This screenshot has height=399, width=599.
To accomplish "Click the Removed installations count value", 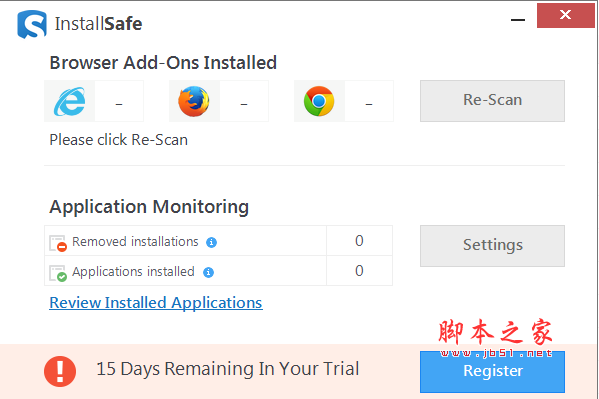I will (x=359, y=241).
